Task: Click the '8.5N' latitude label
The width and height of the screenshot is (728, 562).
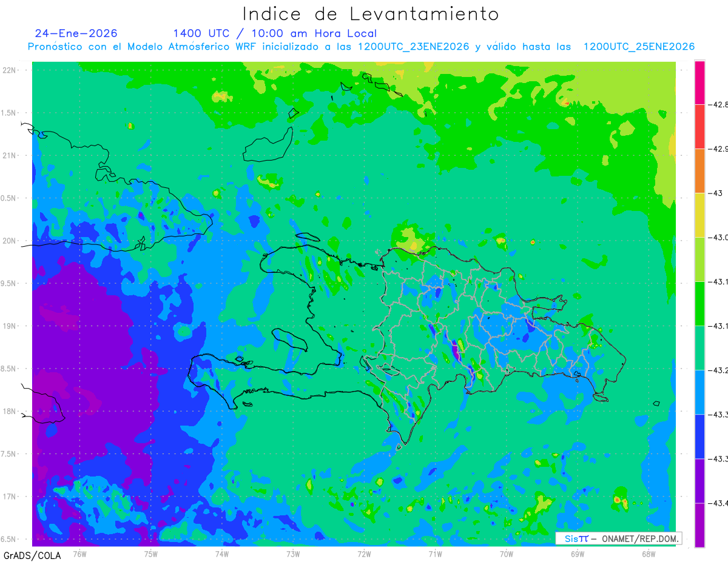Action: (9, 369)
